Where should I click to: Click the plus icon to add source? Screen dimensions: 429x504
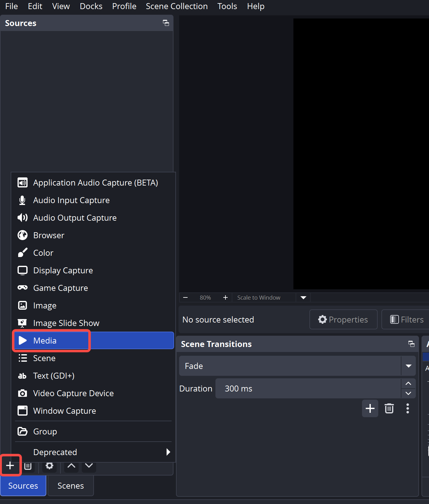click(10, 465)
